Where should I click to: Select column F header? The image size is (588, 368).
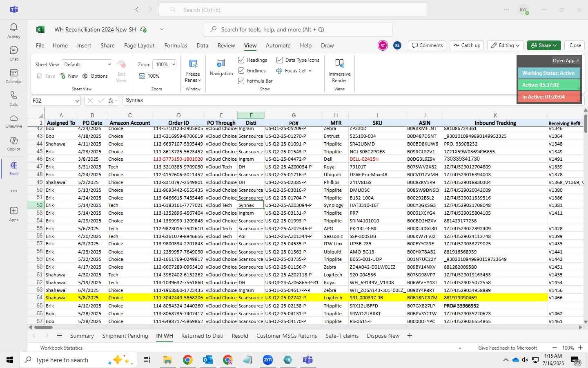click(x=251, y=115)
